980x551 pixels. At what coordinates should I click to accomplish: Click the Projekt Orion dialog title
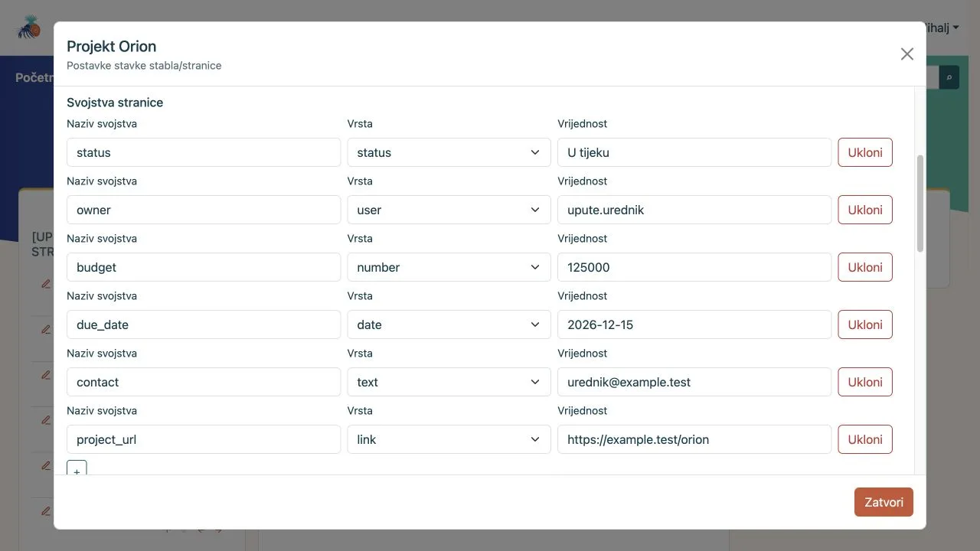[x=112, y=46]
